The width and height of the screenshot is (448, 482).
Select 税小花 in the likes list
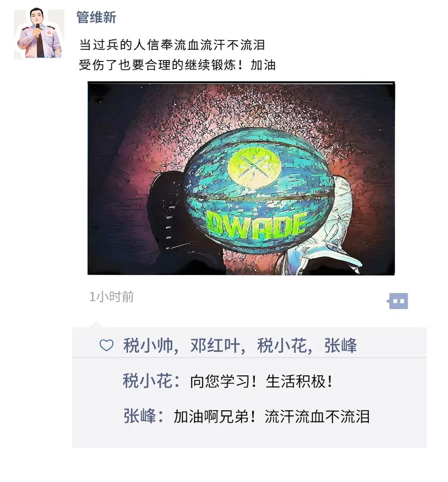[x=282, y=345]
